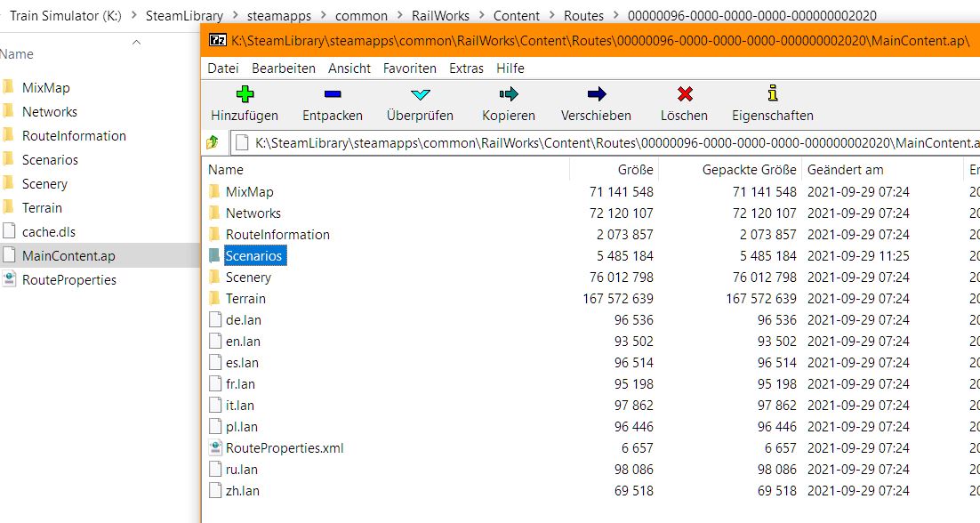Click breadcrumb arrow after RailWorks

pos(481,15)
